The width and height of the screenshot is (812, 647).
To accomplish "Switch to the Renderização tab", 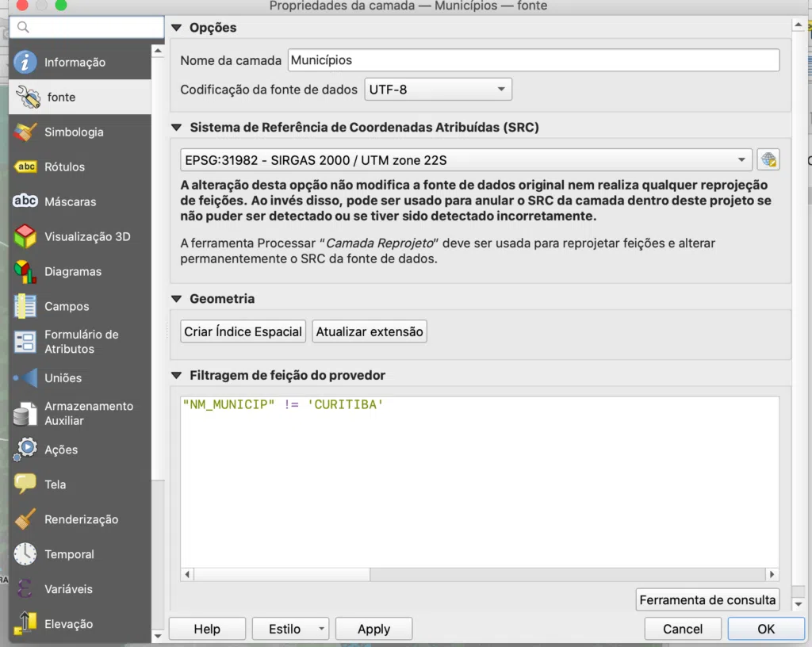I will tap(80, 519).
